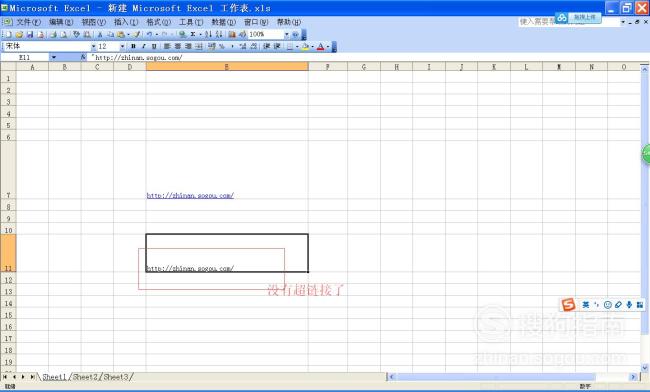The height and width of the screenshot is (392, 650).
Task: Expand the Fill Color palette arrow
Action: pyautogui.click(x=312, y=46)
